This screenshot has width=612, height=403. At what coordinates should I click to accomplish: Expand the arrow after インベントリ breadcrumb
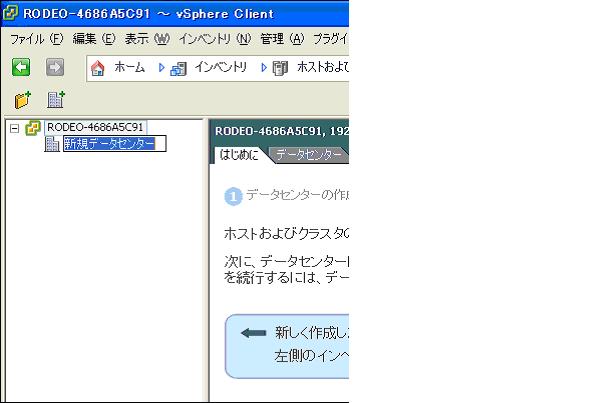click(263, 68)
